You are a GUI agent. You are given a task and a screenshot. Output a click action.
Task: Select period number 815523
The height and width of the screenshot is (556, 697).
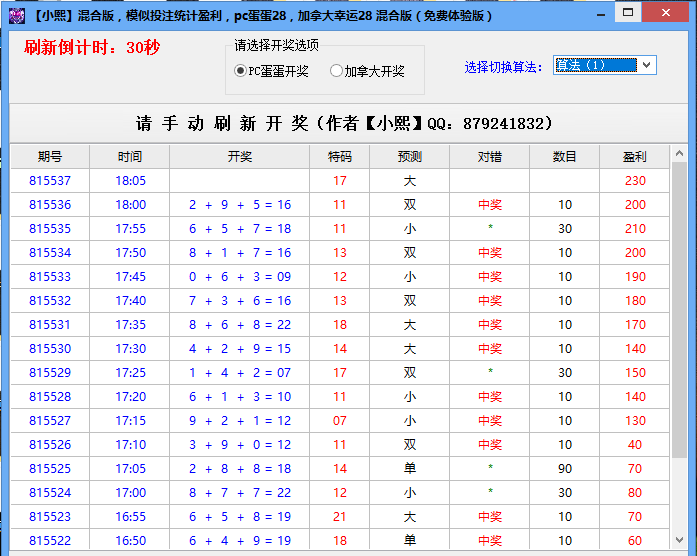(x=50, y=517)
